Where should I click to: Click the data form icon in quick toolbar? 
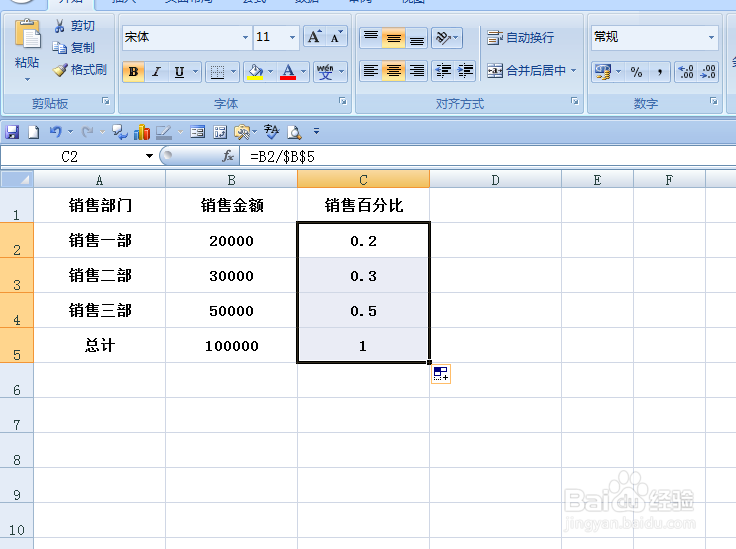coord(198,132)
